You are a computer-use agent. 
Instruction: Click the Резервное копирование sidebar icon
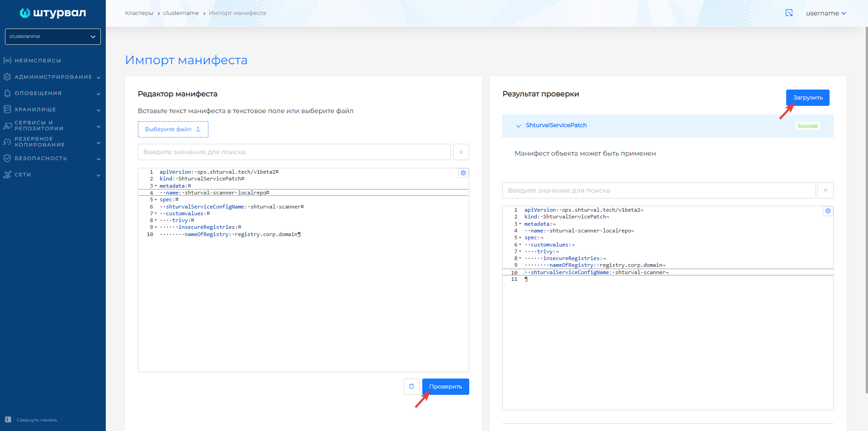click(7, 142)
